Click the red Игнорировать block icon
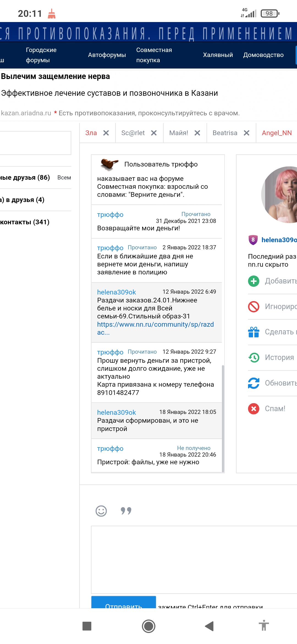The width and height of the screenshot is (297, 644). [x=254, y=307]
